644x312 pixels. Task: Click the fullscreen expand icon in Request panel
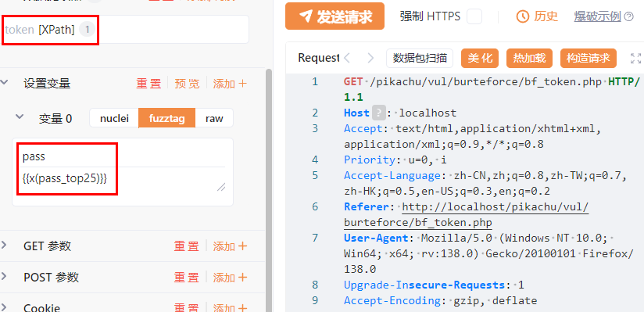click(x=635, y=58)
